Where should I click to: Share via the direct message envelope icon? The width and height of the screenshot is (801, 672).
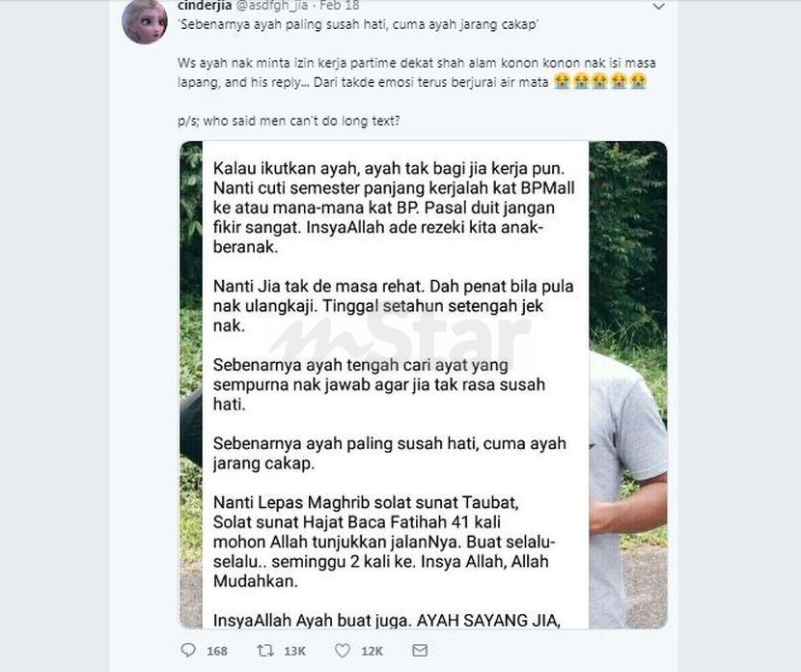(x=420, y=650)
